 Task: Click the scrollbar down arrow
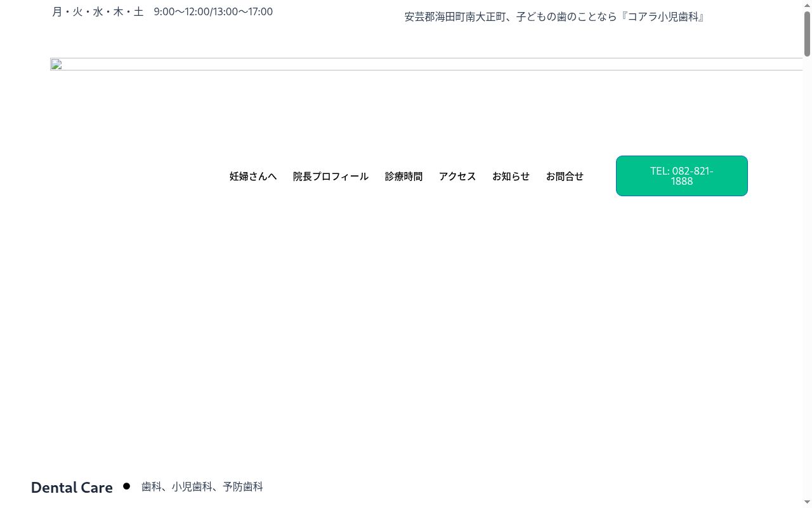(x=808, y=503)
